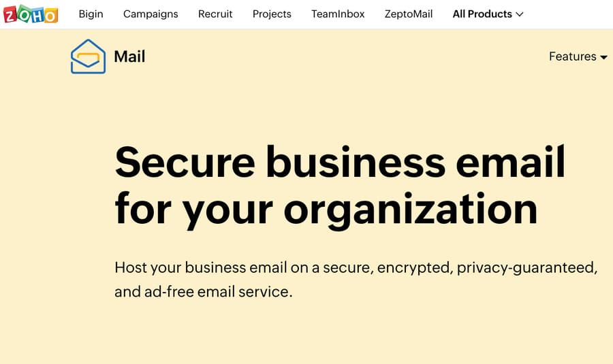Click the word 'Secure' in the headline
The width and height of the screenshot is (613, 364).
[185, 163]
